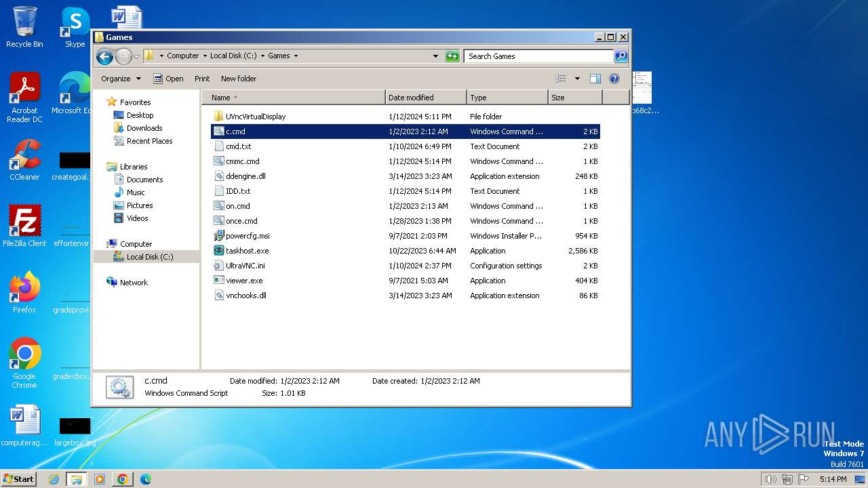
Task: Click the search magnifier icon
Action: click(620, 56)
